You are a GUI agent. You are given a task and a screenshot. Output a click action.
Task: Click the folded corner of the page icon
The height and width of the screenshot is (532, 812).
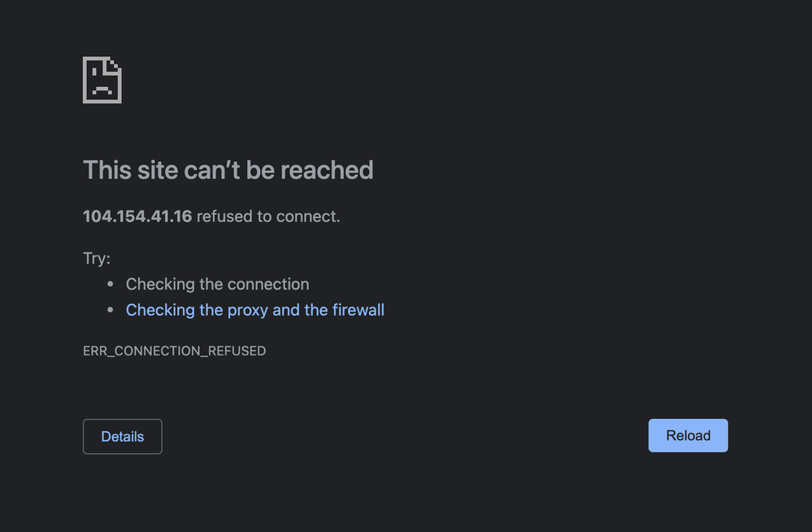tap(114, 65)
